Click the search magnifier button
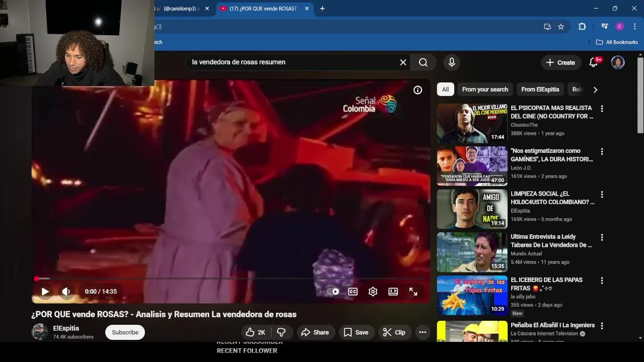644x362 pixels. (x=423, y=62)
